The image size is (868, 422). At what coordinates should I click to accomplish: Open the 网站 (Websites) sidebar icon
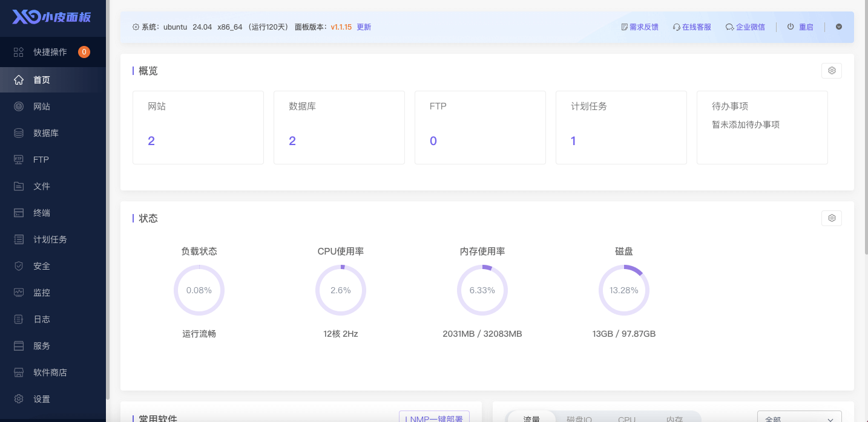19,106
